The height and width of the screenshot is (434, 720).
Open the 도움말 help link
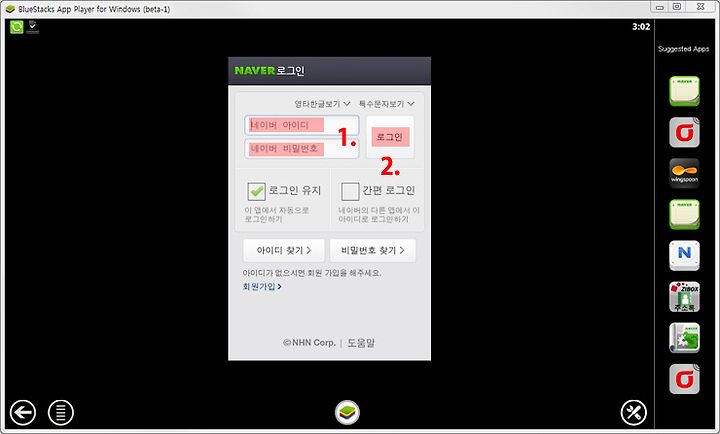pos(361,343)
